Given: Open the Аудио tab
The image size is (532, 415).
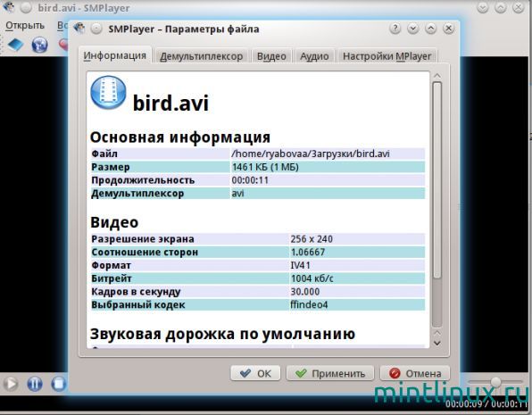Looking at the screenshot, I should pyautogui.click(x=314, y=56).
